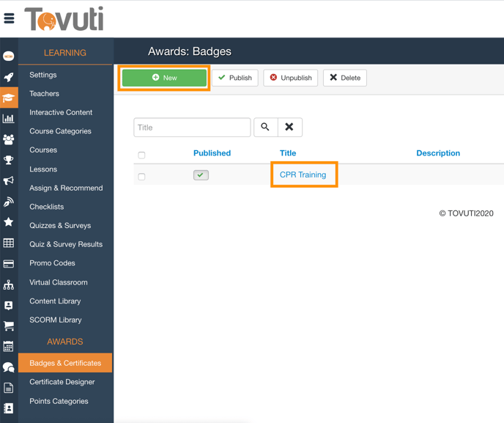
Task: Open the bar chart reports icon
Action: pos(9,118)
